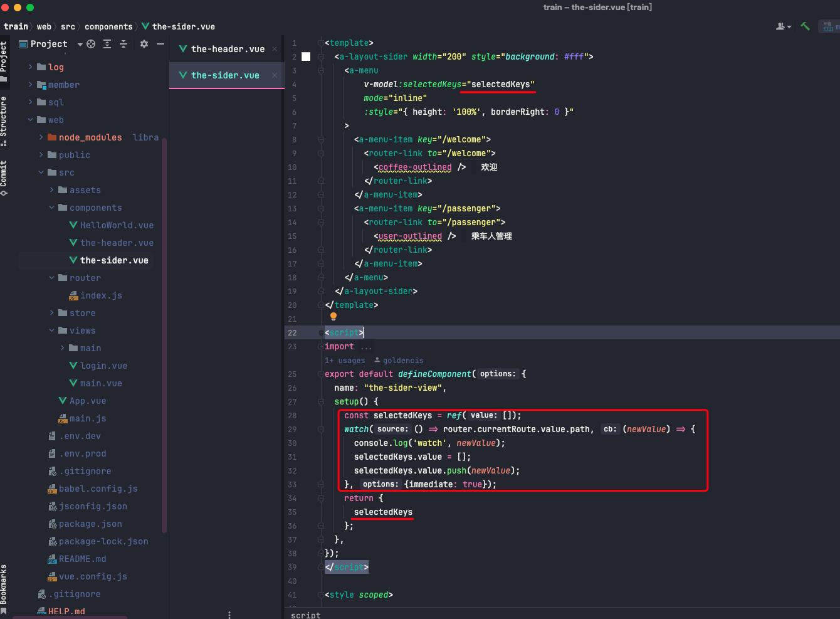Open the Project view dropdown arrow
The width and height of the screenshot is (840, 619).
80,45
